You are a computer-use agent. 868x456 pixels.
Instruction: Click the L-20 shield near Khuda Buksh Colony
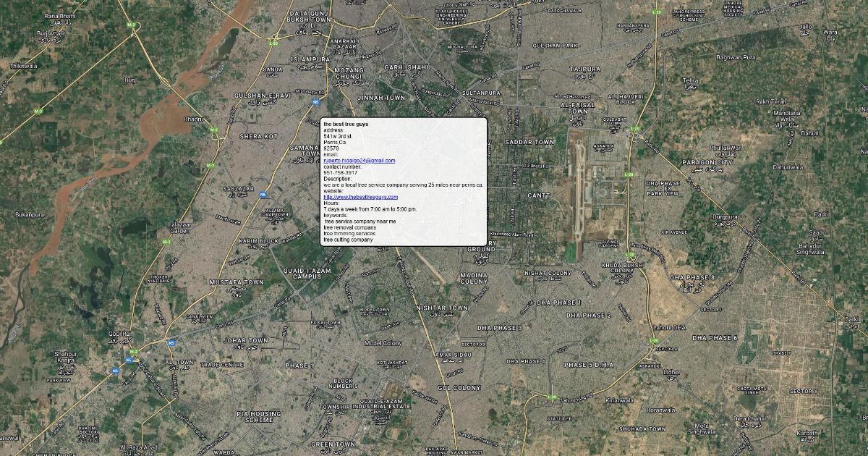pyautogui.click(x=627, y=174)
